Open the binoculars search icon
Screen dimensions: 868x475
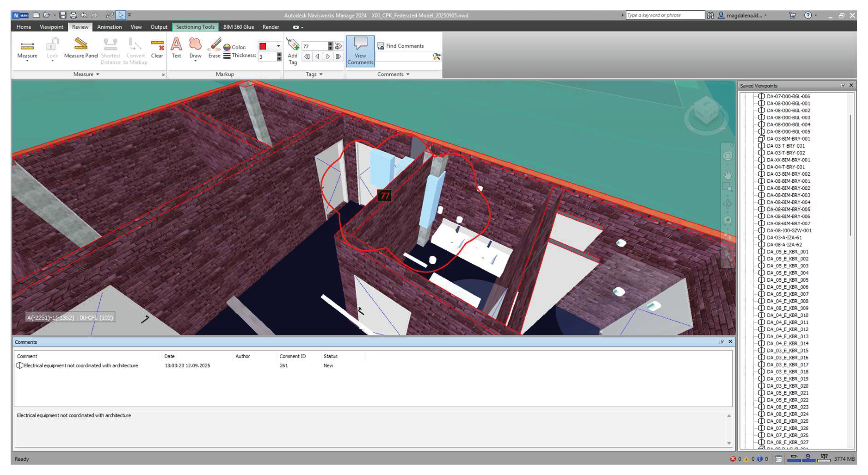coord(710,15)
